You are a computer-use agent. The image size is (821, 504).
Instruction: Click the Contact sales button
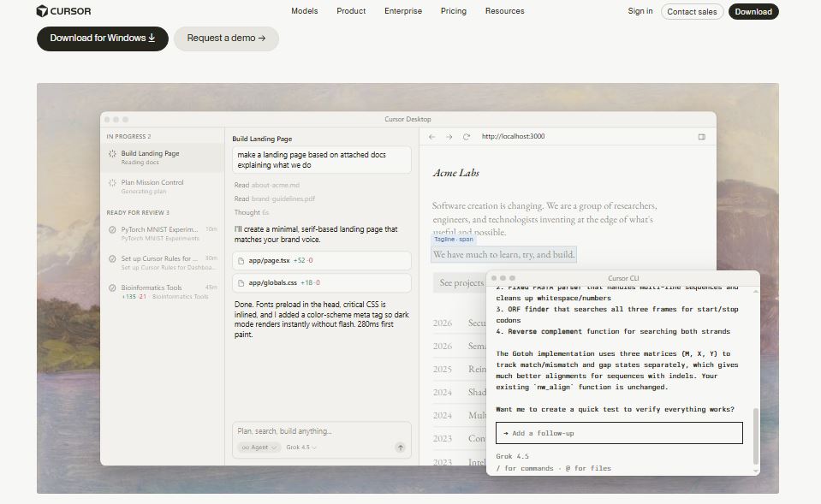[x=692, y=11]
